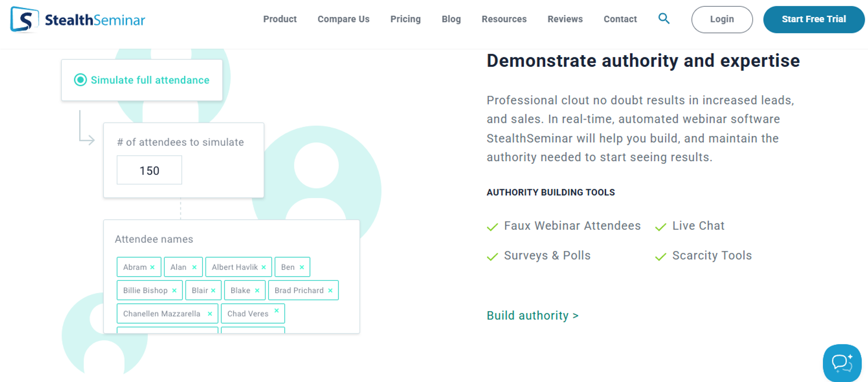Open the live chat bubble widget
868x382 pixels.
(842, 363)
